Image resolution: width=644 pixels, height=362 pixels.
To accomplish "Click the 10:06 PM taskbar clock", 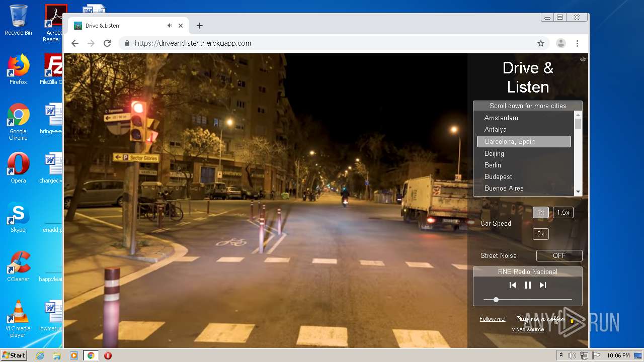I will (x=618, y=355).
